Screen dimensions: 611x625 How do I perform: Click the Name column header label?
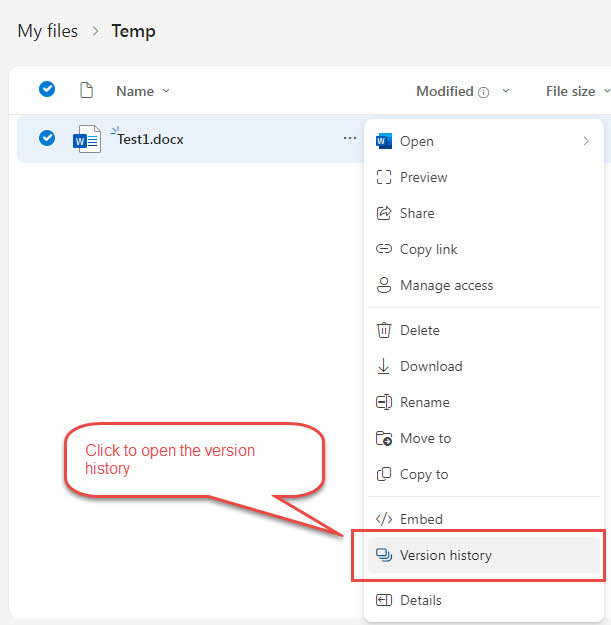pos(135,91)
